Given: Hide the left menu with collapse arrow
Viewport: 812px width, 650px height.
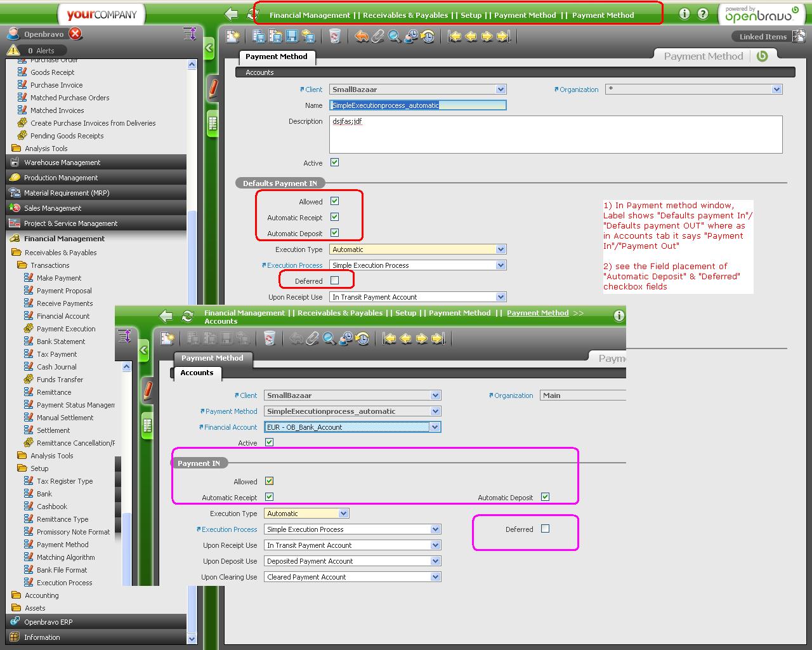Looking at the screenshot, I should [209, 48].
